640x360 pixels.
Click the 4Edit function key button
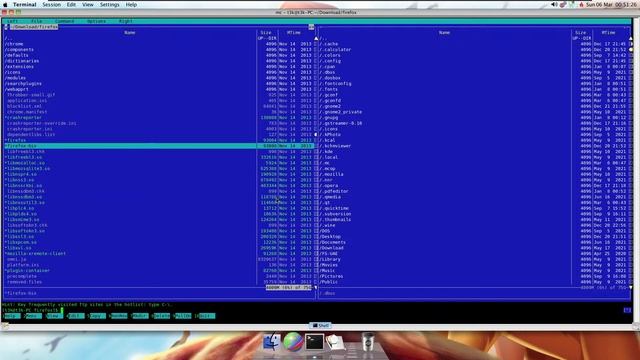(x=75, y=316)
